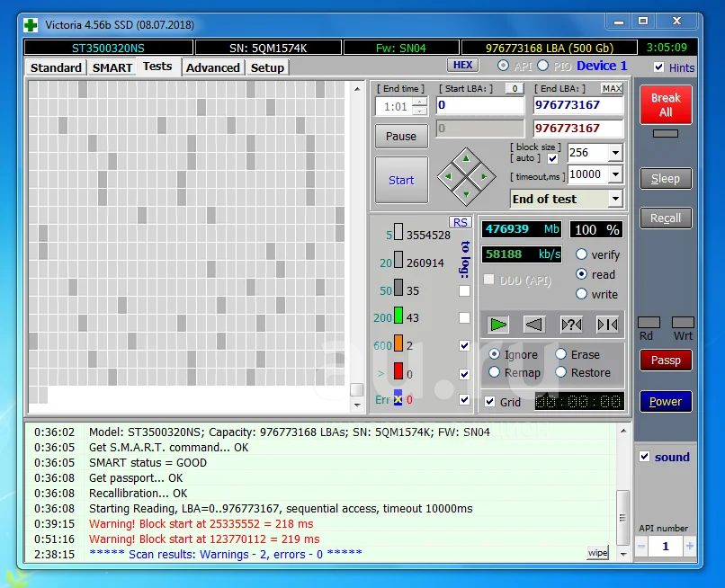Viewport: 725px width, 588px height.
Task: Click the dark gray 50 ms block swatch
Action: pyautogui.click(x=398, y=288)
